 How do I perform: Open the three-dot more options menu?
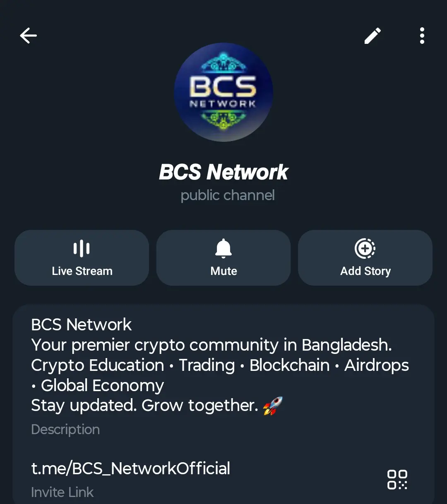[x=422, y=36]
